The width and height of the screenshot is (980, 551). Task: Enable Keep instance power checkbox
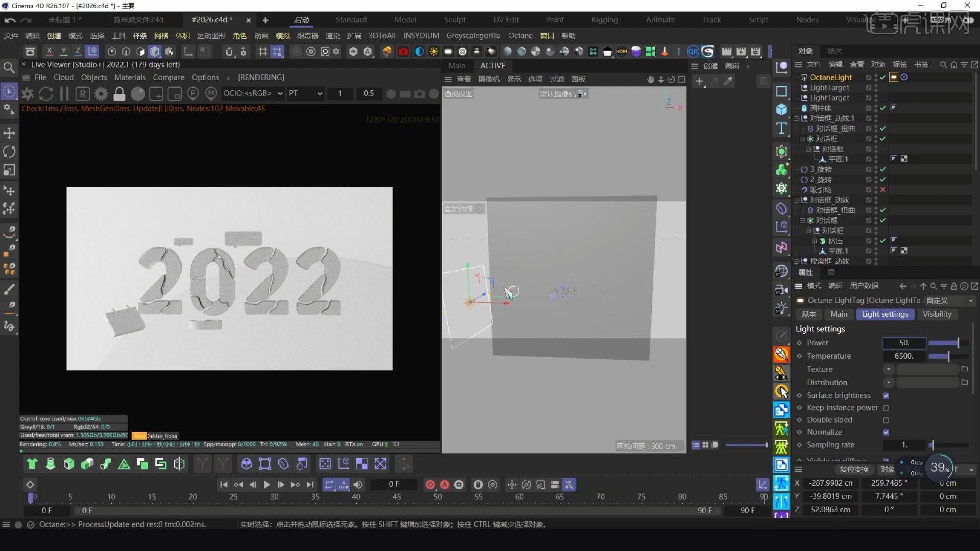point(886,408)
